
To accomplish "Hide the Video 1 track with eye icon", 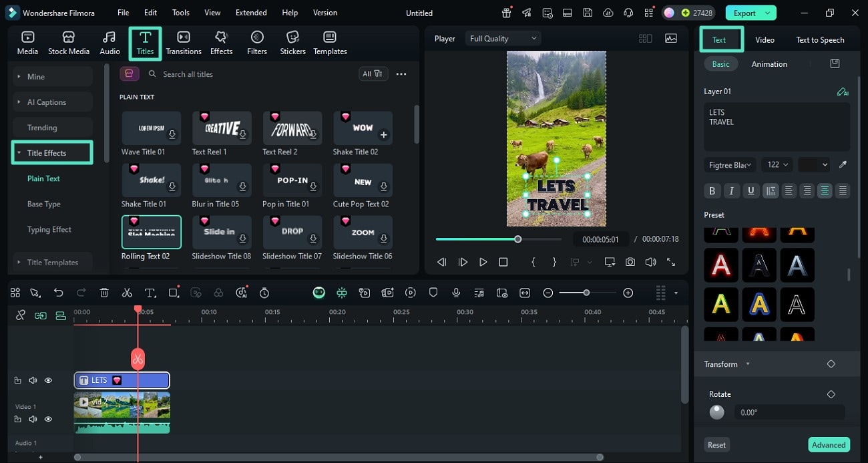I will (x=48, y=419).
